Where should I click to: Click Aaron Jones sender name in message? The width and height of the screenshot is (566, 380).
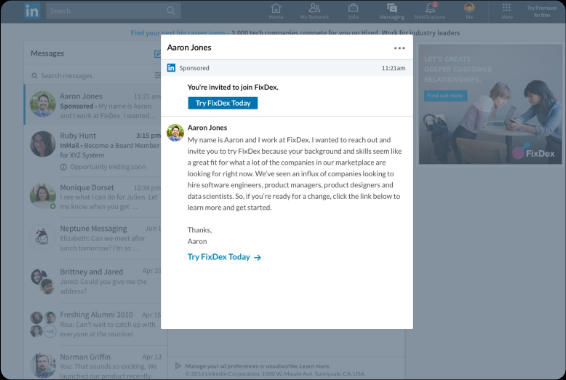[x=207, y=127]
